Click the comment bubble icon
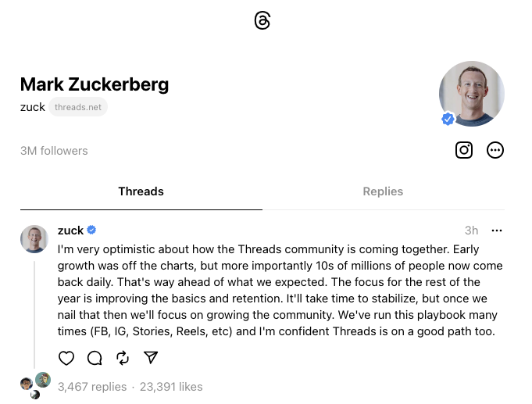The height and width of the screenshot is (404, 532). 95,358
